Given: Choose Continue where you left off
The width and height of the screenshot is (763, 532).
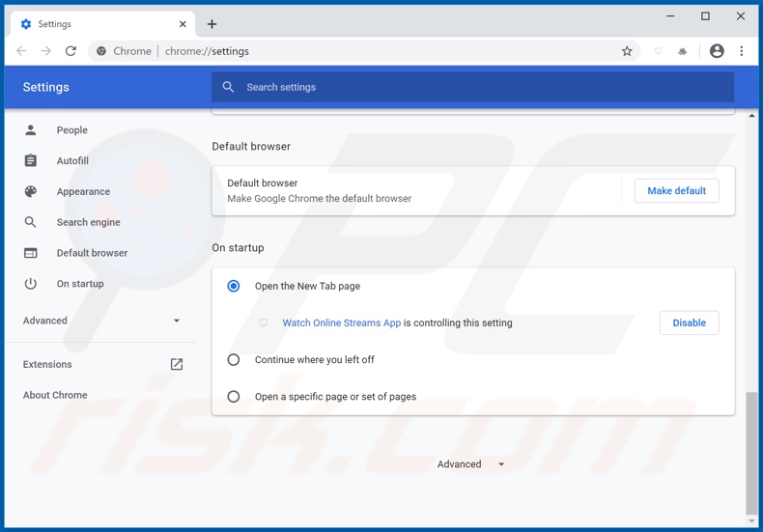Looking at the screenshot, I should (234, 359).
